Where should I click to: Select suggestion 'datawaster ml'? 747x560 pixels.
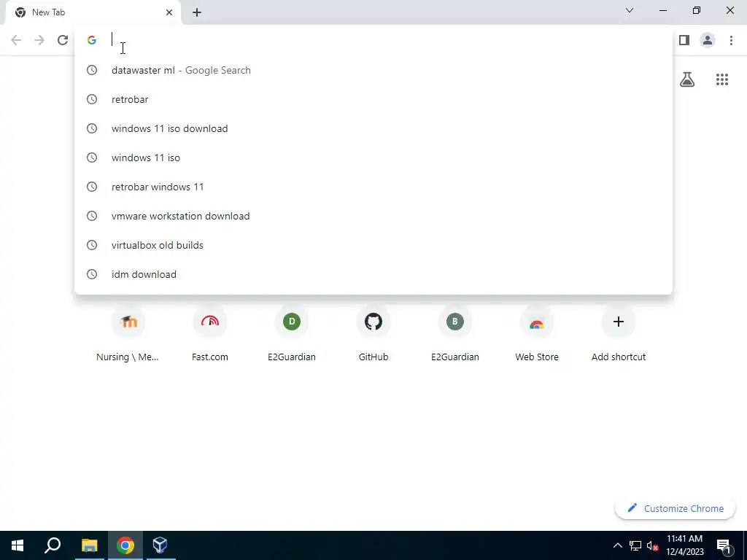click(x=373, y=70)
